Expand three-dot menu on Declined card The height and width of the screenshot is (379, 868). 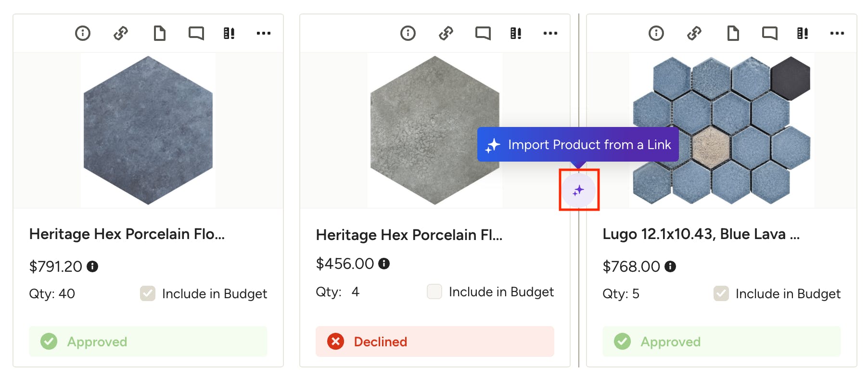pyautogui.click(x=550, y=33)
